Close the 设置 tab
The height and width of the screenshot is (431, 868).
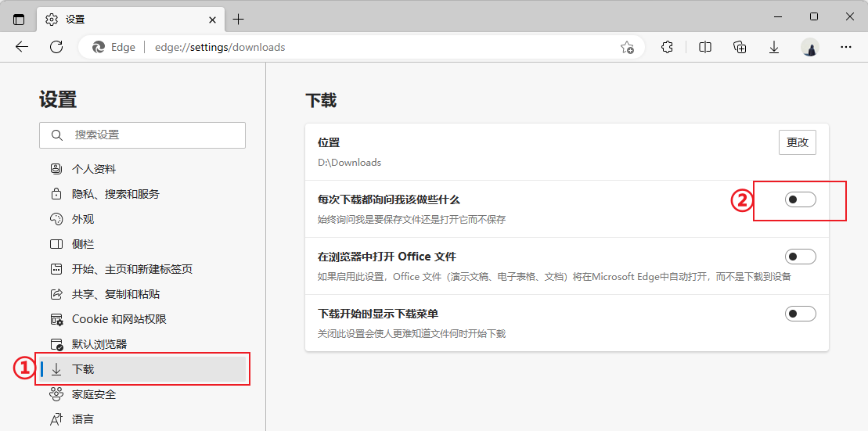[x=212, y=19]
